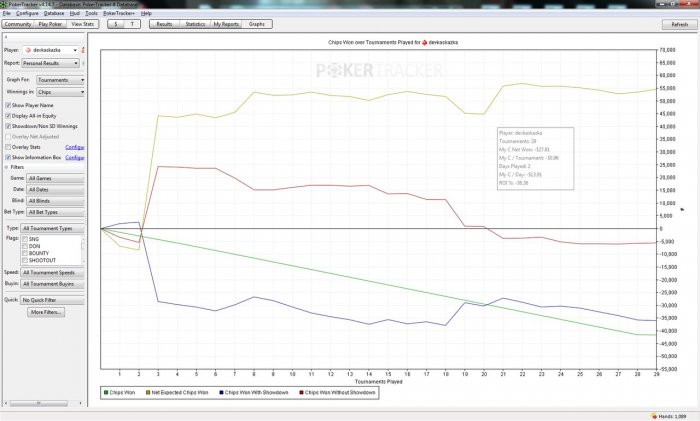Click the blue Chips Won With Showdown swatch
The image size is (700, 421).
click(221, 393)
